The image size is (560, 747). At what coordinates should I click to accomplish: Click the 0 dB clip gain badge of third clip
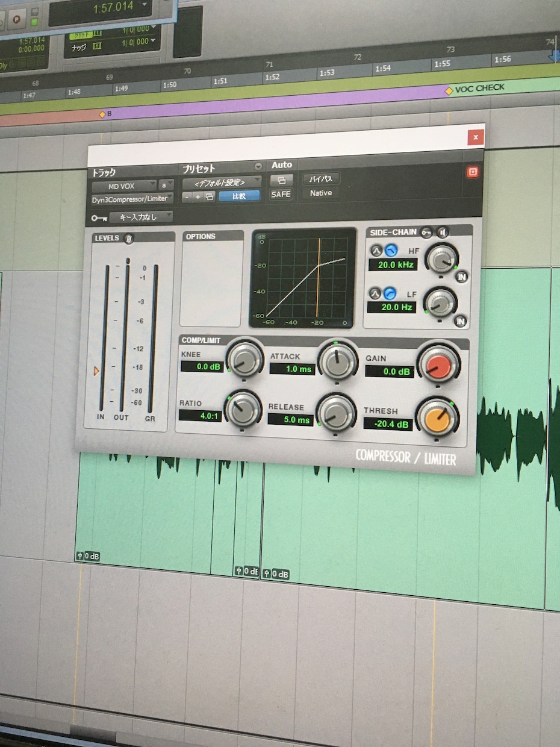tap(276, 574)
